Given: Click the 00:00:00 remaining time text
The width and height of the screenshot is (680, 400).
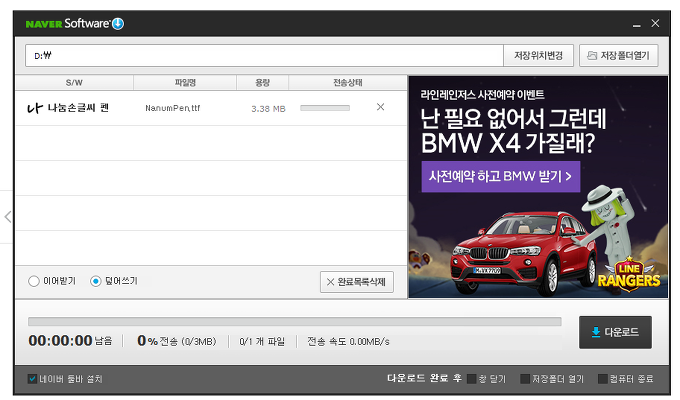Looking at the screenshot, I should point(60,341).
